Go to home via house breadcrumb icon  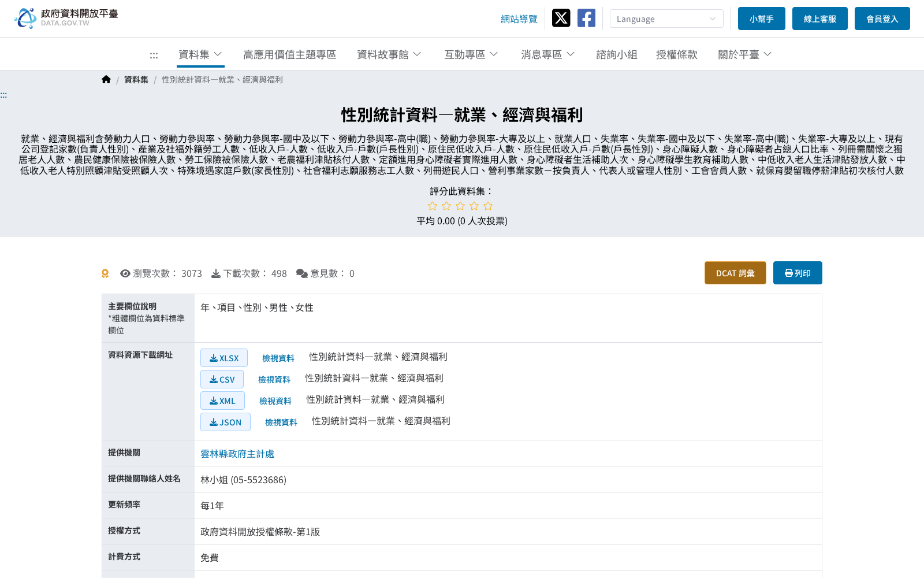point(106,79)
